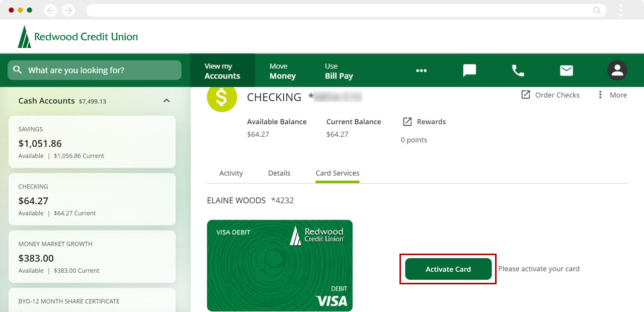Select the MONEY MARKET GROWTH account card

(x=92, y=257)
